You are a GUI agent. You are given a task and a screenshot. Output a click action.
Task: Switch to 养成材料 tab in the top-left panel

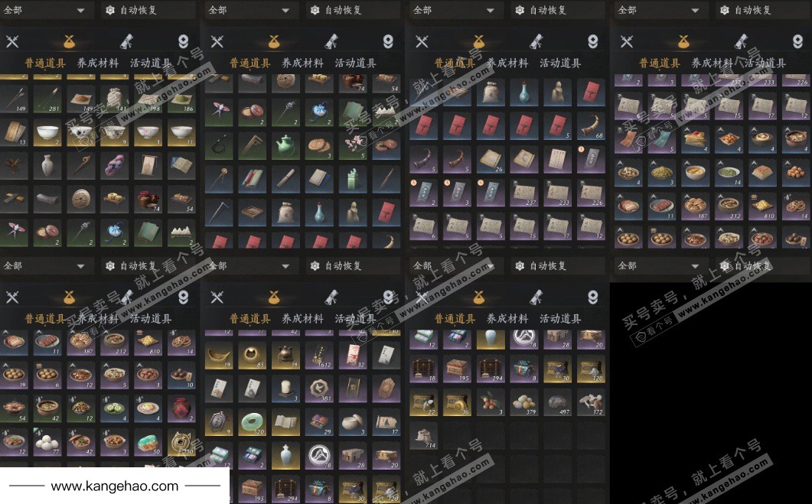pyautogui.click(x=98, y=63)
